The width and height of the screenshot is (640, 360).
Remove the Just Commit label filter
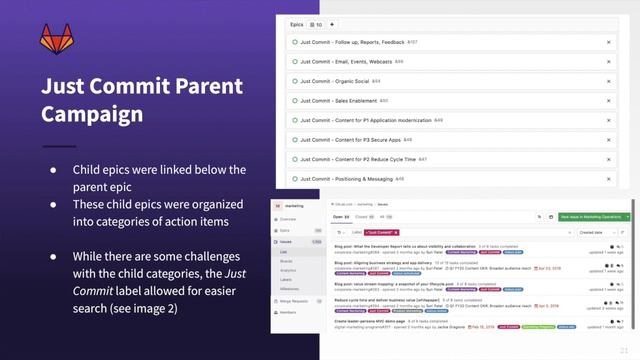(396, 233)
